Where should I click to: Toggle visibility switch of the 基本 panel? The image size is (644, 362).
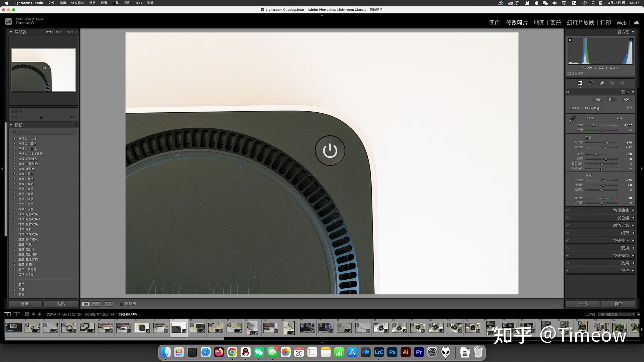(x=568, y=92)
